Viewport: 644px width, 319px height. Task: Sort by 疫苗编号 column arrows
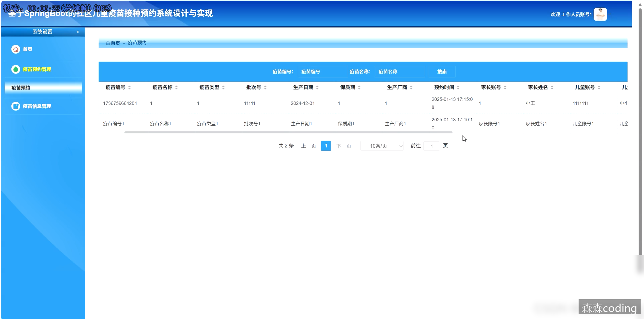click(x=129, y=87)
